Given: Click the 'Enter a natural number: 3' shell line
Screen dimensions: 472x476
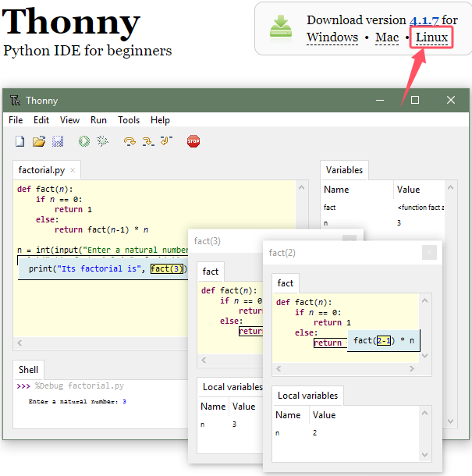Looking at the screenshot, I should (77, 402).
